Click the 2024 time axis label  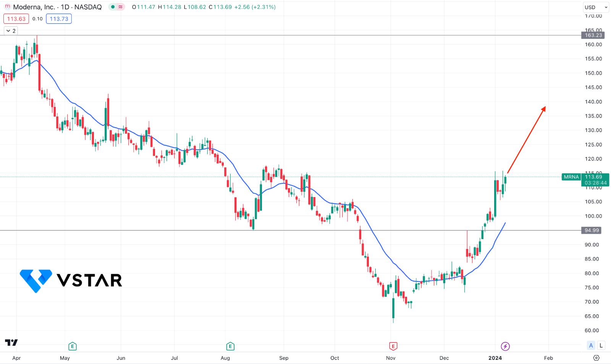(x=495, y=358)
